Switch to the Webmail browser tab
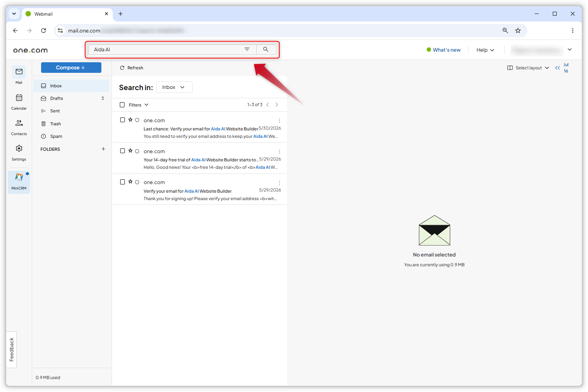The width and height of the screenshot is (588, 392). coord(67,14)
